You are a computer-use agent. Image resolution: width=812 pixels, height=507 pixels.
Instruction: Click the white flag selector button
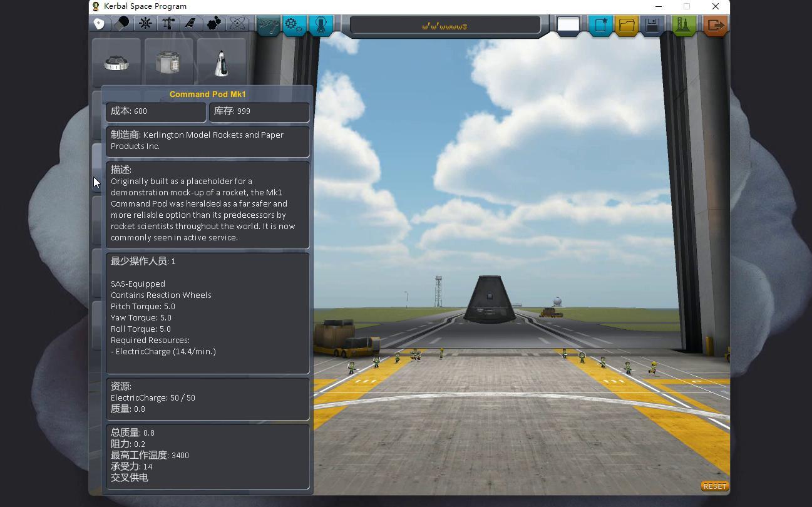point(568,25)
